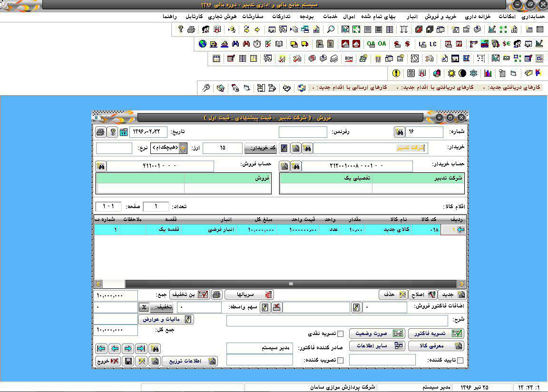548x392 pixels.
Task: Click the snowflake icon in the fourth toolbar row
Action: coord(473,73)
